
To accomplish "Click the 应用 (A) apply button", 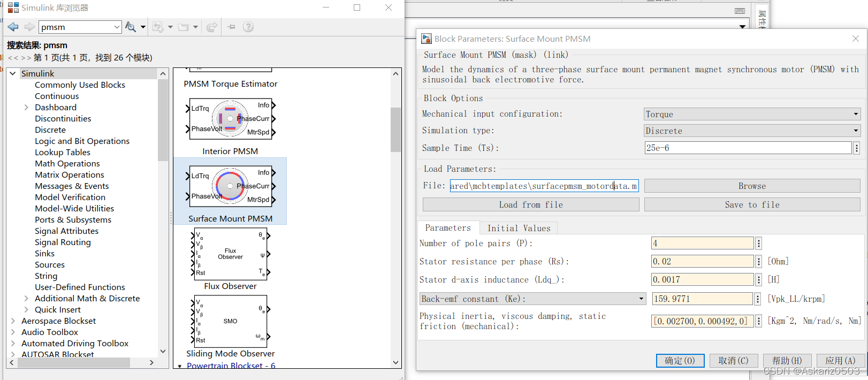I will point(841,361).
